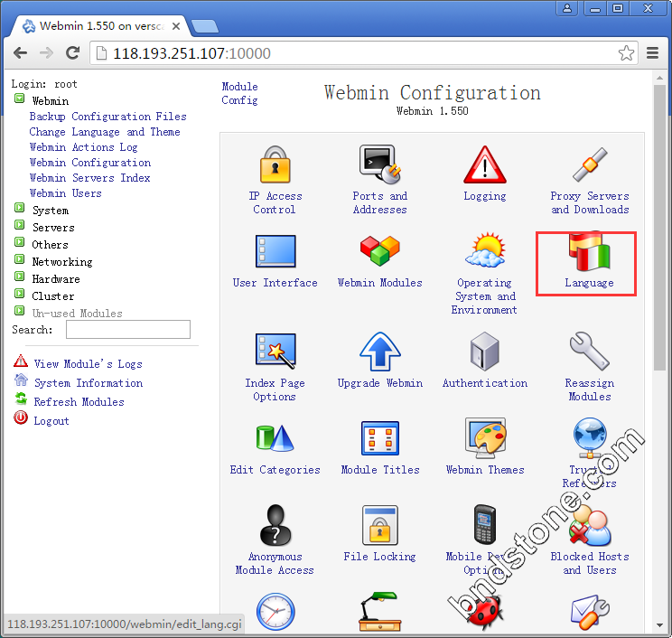This screenshot has height=638, width=672.
Task: Click the desk lamp icon in bottom row
Action: [x=379, y=612]
